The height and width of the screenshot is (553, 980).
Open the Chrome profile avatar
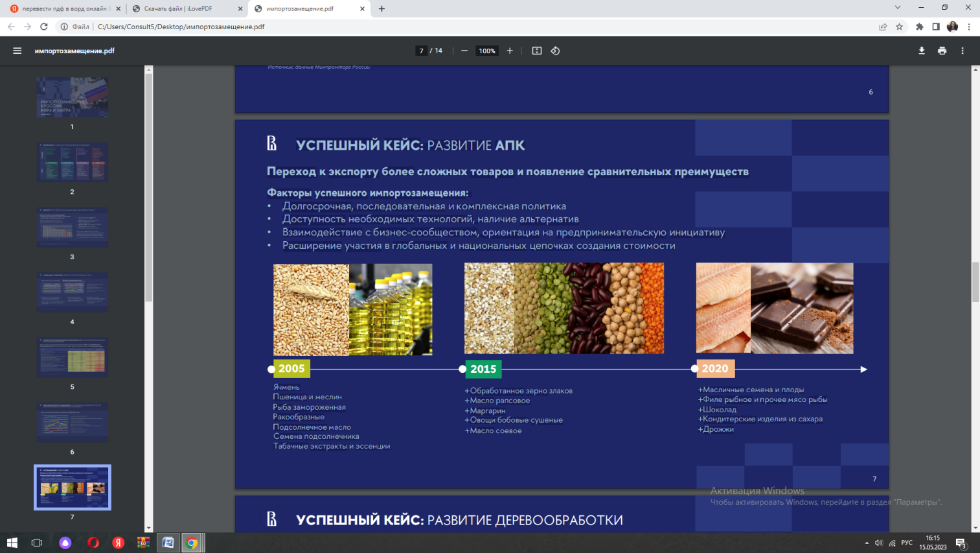[x=952, y=27]
